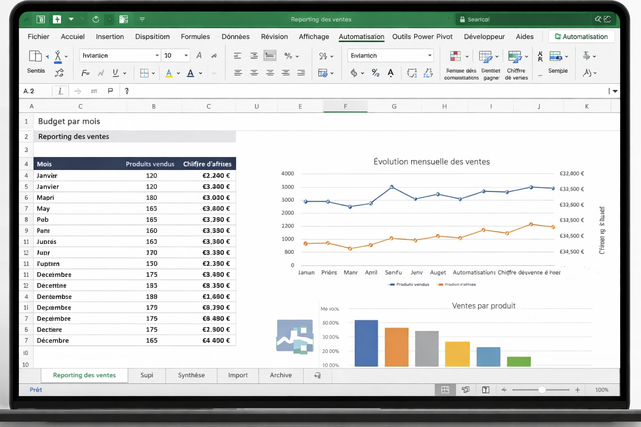Click the fill color bucket icon
This screenshot has height=427, width=641.
point(169,73)
